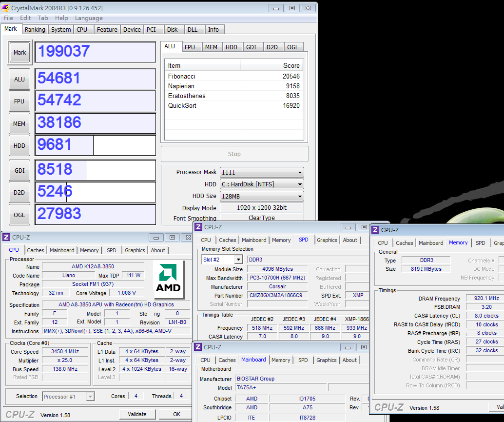Switch to the Device tab in CrystalMark
Screen dimensions: 504x422
[x=132, y=30]
